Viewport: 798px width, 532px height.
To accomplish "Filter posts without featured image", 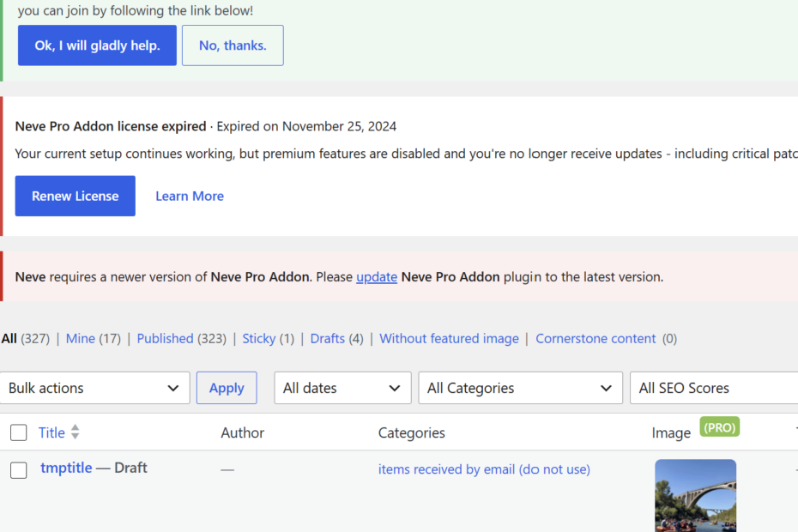I will 449,339.
